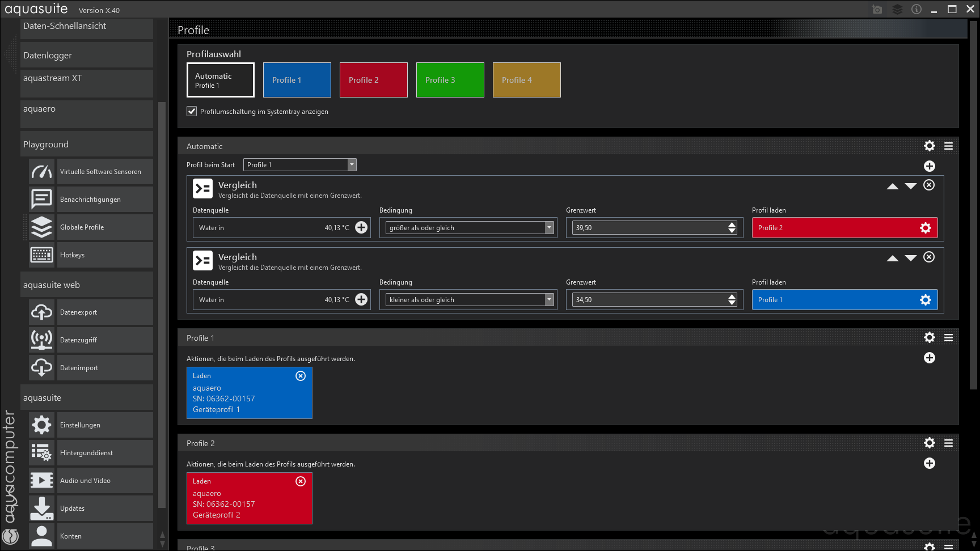Screen dimensions: 980x551
Task: Uncheck Profilumschaltung im Systemtray anzeigen
Action: pos(192,112)
